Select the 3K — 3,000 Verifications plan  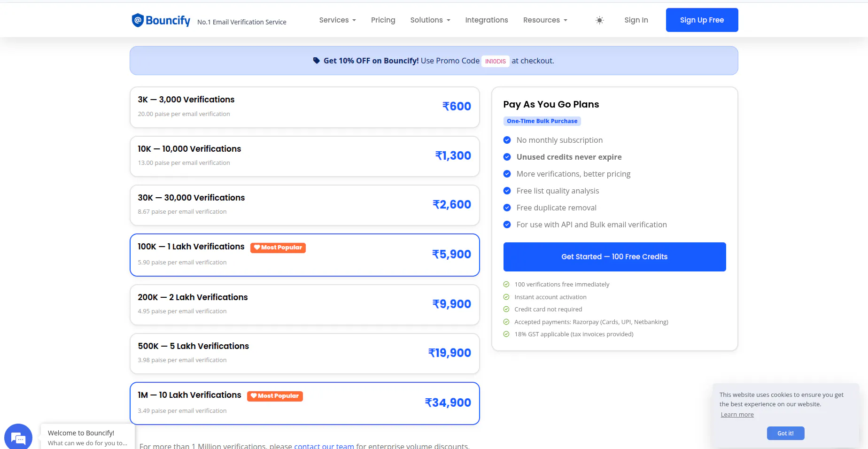[305, 107]
